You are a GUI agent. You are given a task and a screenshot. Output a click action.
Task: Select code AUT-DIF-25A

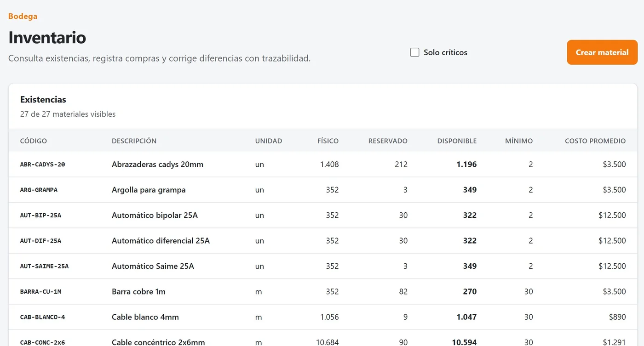[41, 241]
